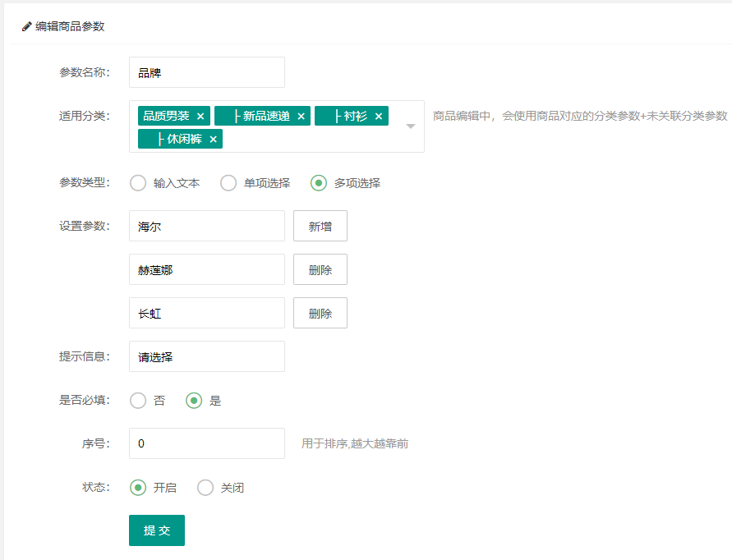Focus the 参数名称 field containing 品牌

pos(207,73)
